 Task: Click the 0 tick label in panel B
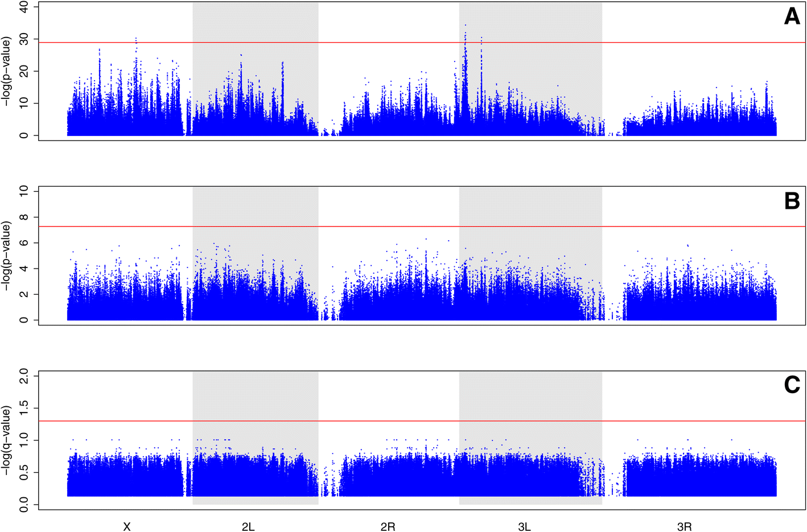pyautogui.click(x=24, y=320)
